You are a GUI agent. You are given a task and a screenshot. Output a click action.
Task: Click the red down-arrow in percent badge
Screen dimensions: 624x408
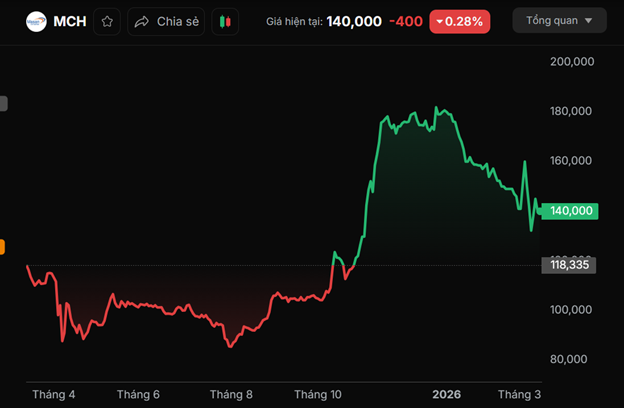[x=439, y=21]
